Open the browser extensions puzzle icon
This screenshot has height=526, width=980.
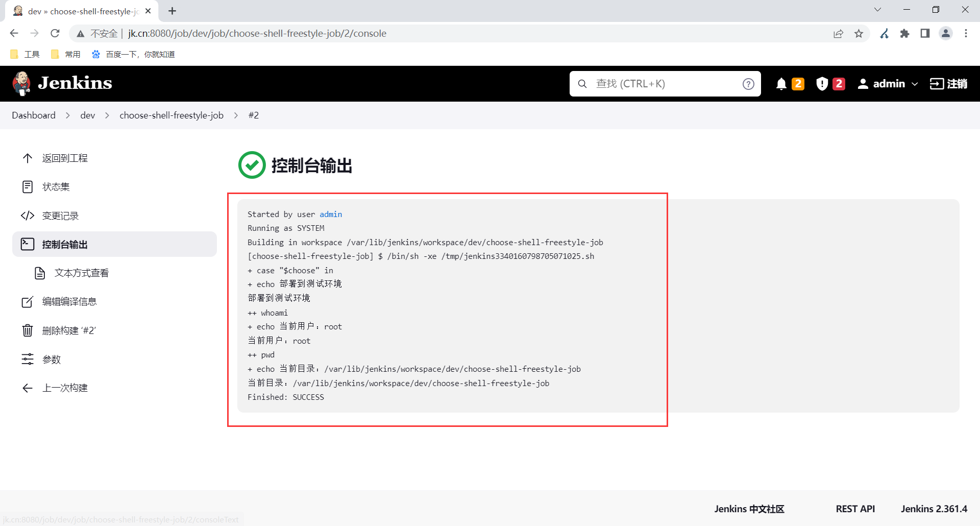[x=905, y=34]
